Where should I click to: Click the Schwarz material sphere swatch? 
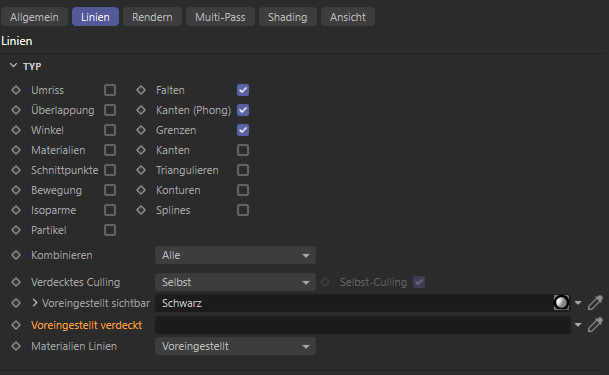(x=561, y=302)
